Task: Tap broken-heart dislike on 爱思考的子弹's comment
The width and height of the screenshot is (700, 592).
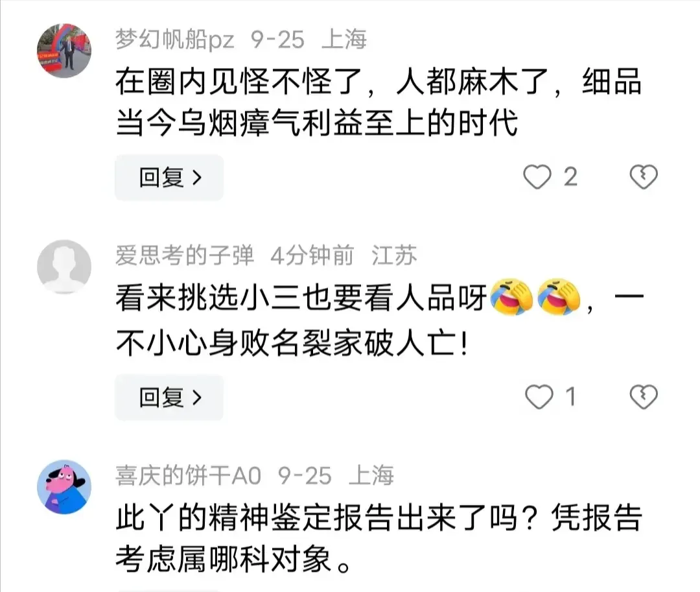Action: pos(644,397)
